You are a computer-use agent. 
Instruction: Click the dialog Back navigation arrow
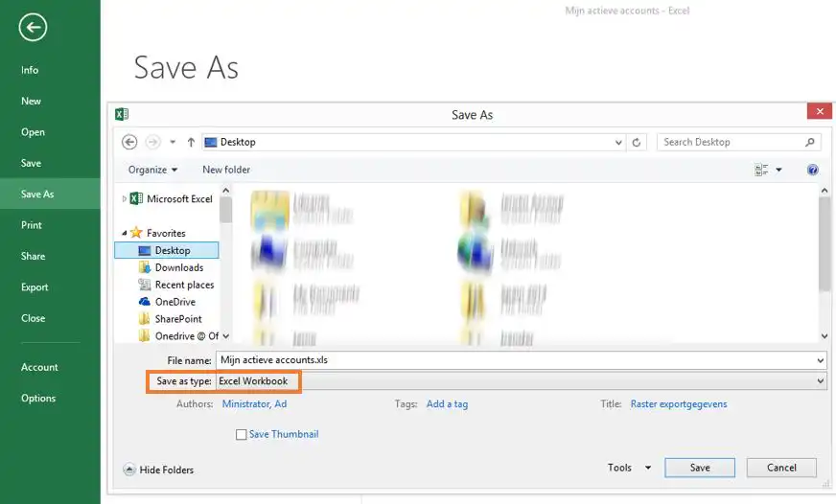pyautogui.click(x=130, y=142)
